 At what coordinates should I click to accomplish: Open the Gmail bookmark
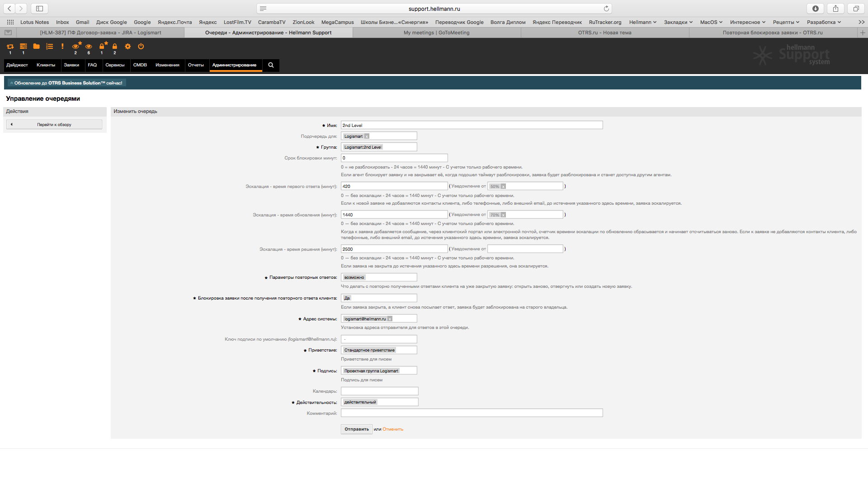click(x=82, y=22)
